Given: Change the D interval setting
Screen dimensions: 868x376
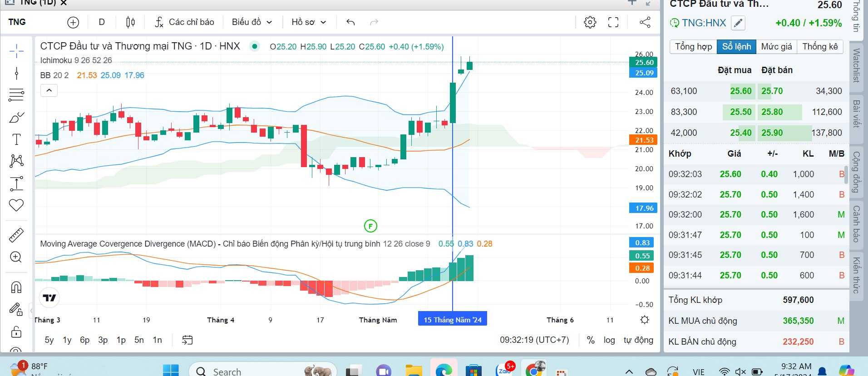Looking at the screenshot, I should [102, 22].
